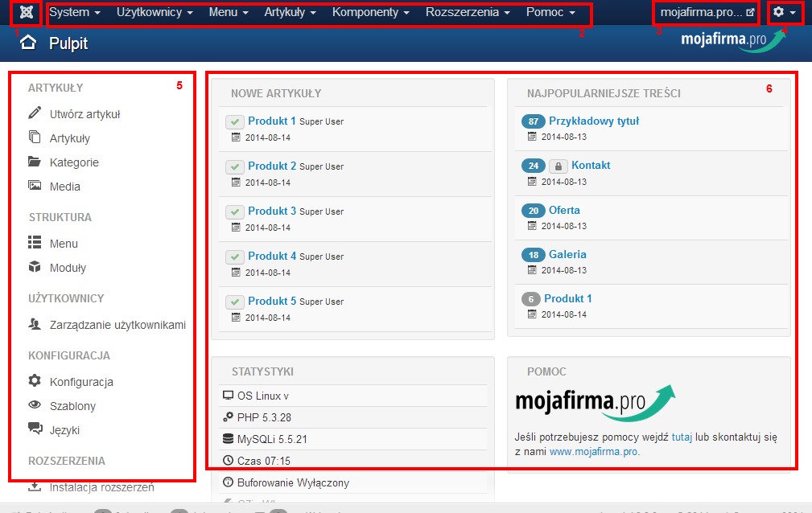Click the pencil icon beside Utwórz artykuł
The image size is (812, 513).
[x=35, y=113]
